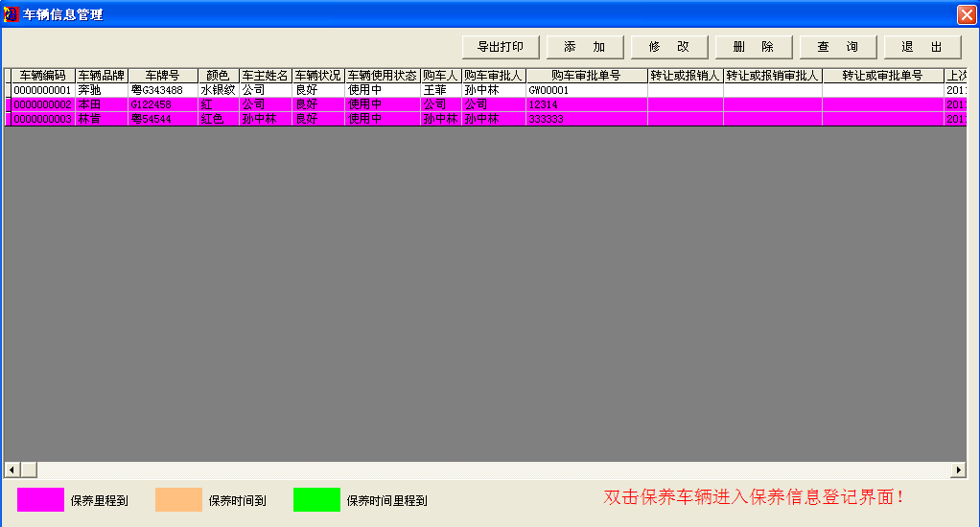Click the 车牌号 column header
Image resolution: width=980 pixels, height=527 pixels.
[162, 75]
